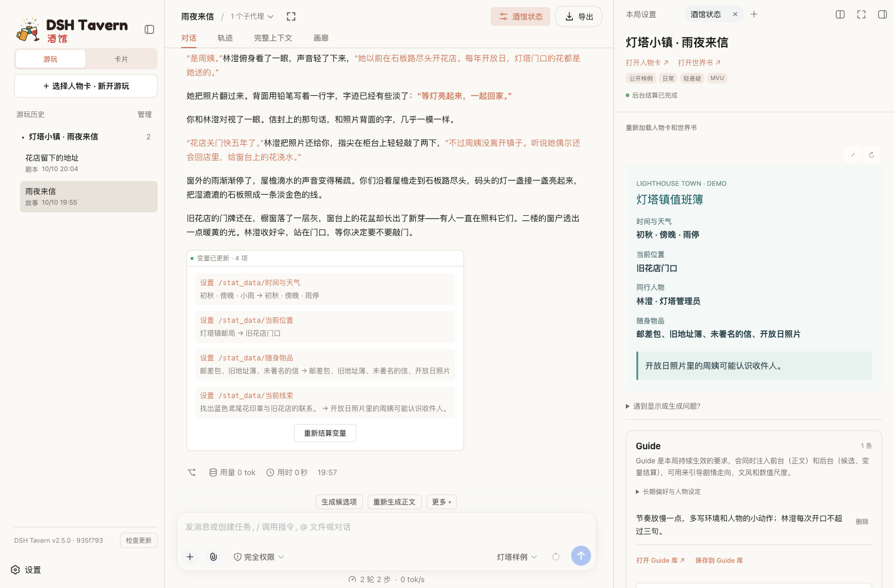Open the 完全权限 permission dropdown

coord(259,557)
